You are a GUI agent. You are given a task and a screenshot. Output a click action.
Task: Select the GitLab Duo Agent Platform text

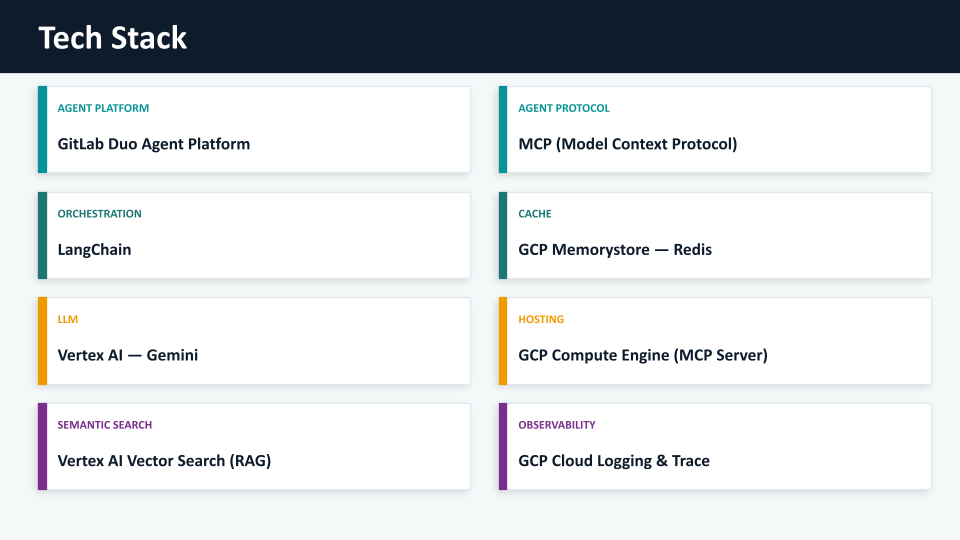[x=153, y=144]
